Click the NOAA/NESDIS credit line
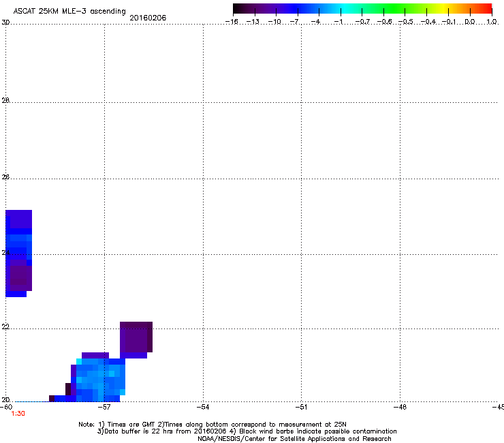The width and height of the screenshot is (504, 443). click(294, 439)
